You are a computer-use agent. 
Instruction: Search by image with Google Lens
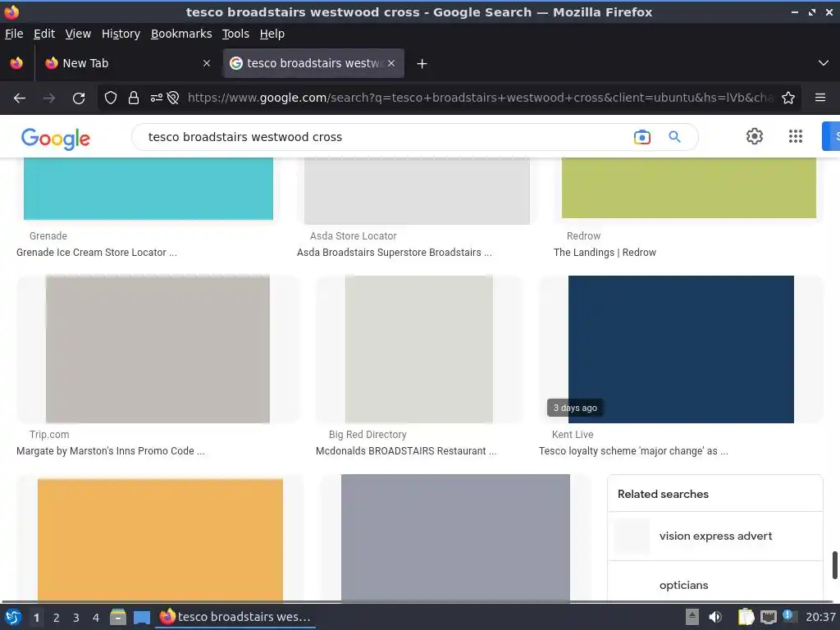click(x=641, y=137)
